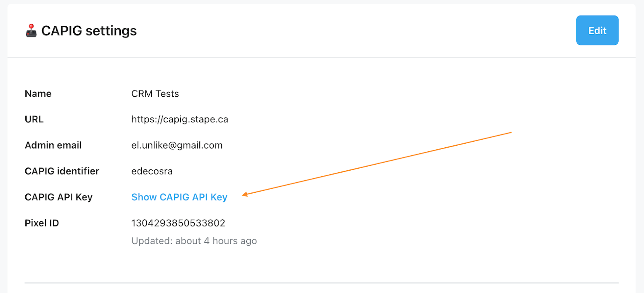Reveal key via Show CAPIG API Key

point(180,197)
